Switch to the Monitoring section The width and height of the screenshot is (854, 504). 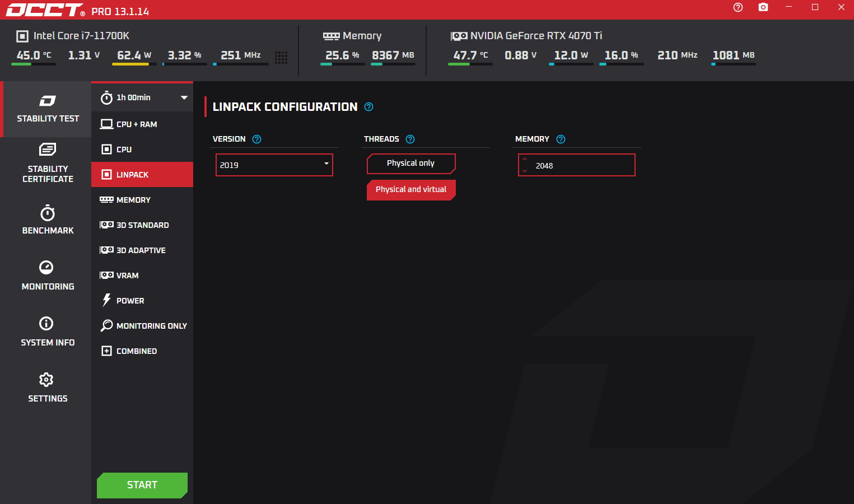[48, 276]
